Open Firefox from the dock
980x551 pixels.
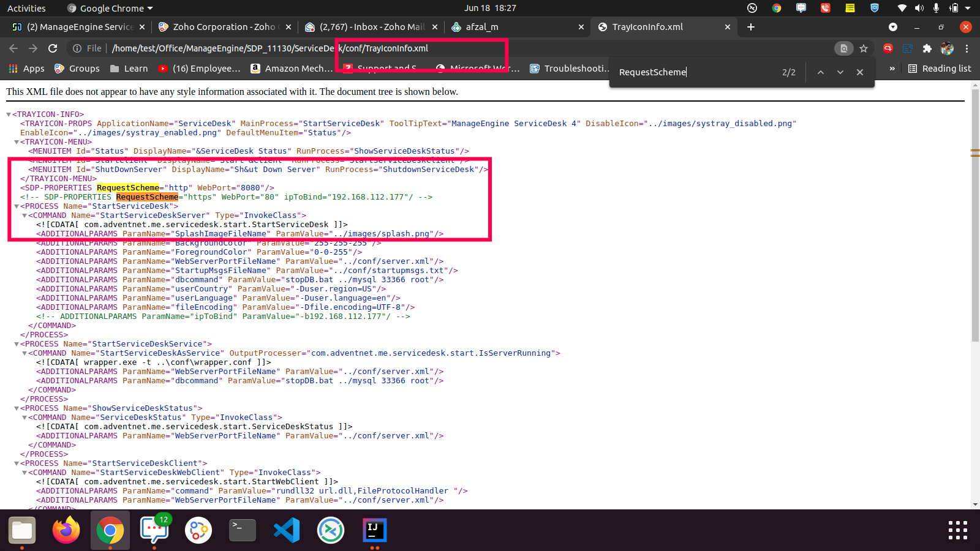[x=66, y=530]
